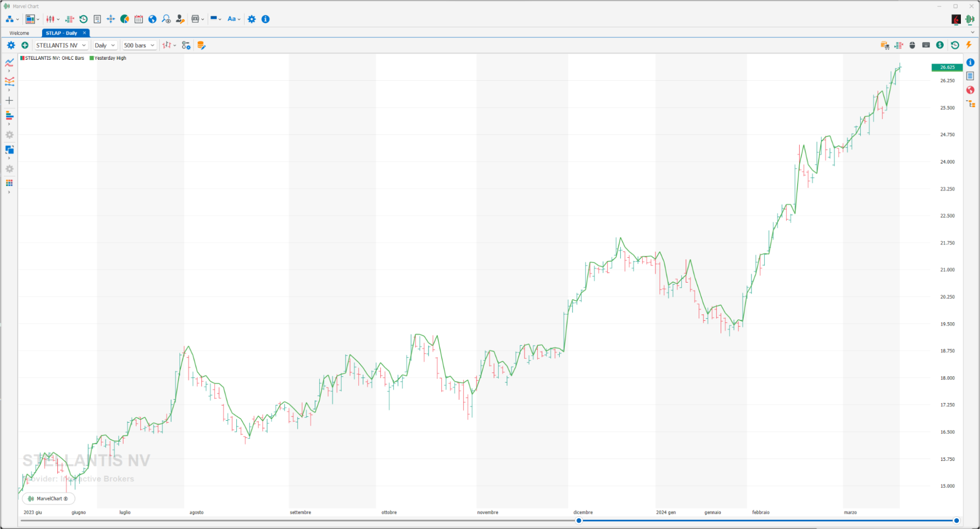The image size is (980, 529).
Task: Click the red globe icon on right sidebar
Action: [x=970, y=90]
